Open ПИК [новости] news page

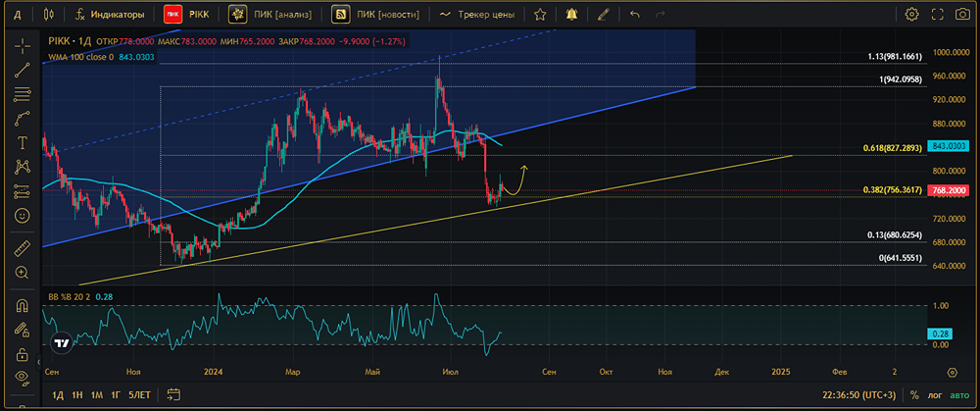[x=376, y=14]
